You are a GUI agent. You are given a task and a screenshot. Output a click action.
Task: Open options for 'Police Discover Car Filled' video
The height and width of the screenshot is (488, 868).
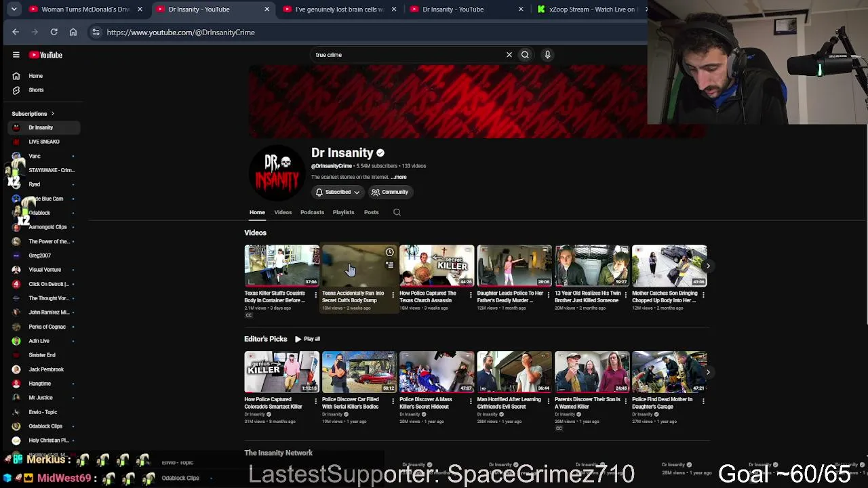(x=393, y=401)
